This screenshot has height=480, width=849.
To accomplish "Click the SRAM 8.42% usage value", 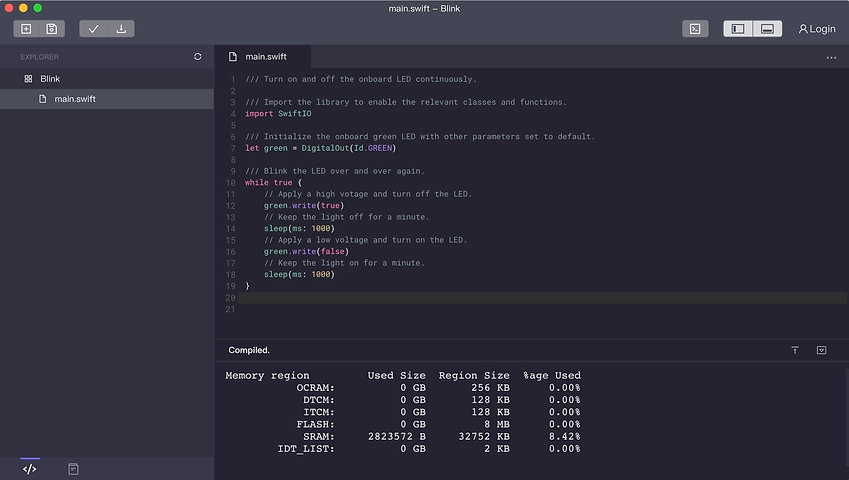I will pyautogui.click(x=564, y=436).
